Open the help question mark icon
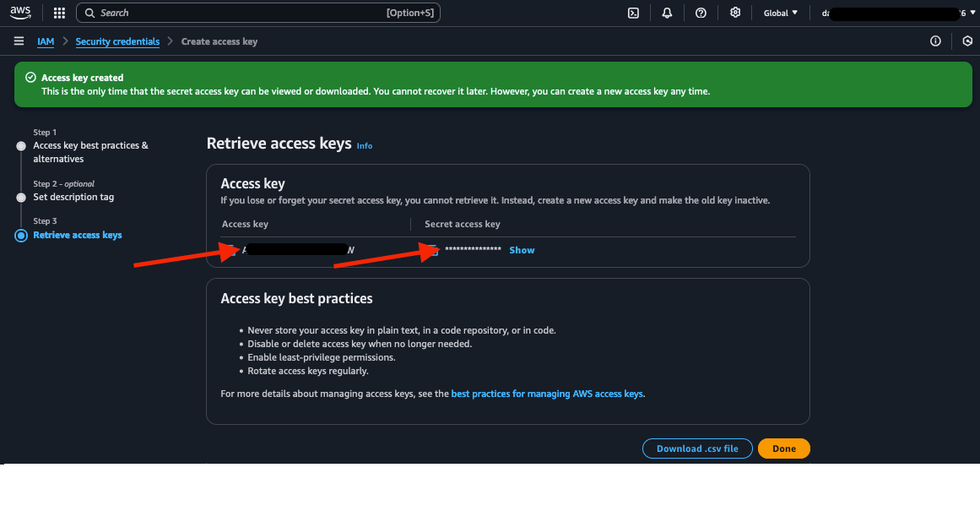980x511 pixels. [701, 13]
